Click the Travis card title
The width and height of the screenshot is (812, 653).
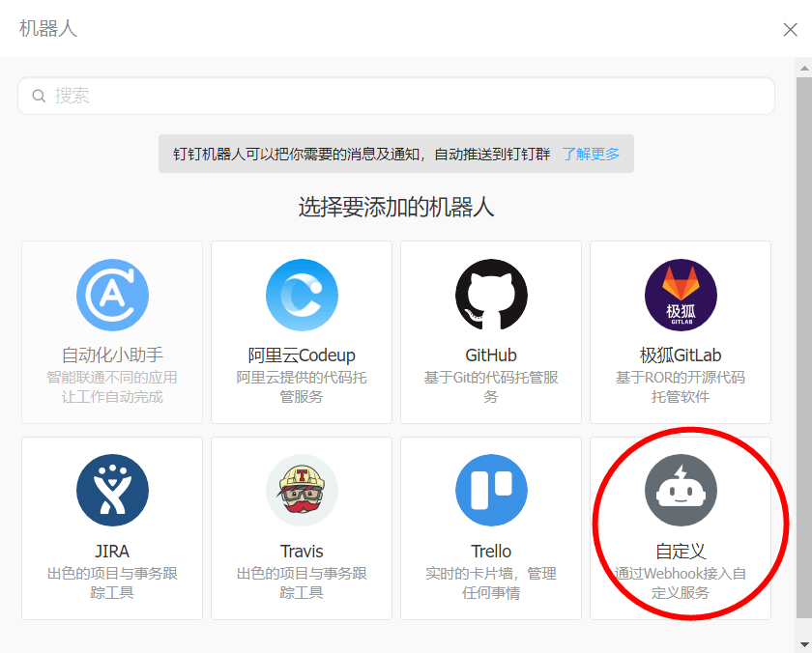[302, 552]
